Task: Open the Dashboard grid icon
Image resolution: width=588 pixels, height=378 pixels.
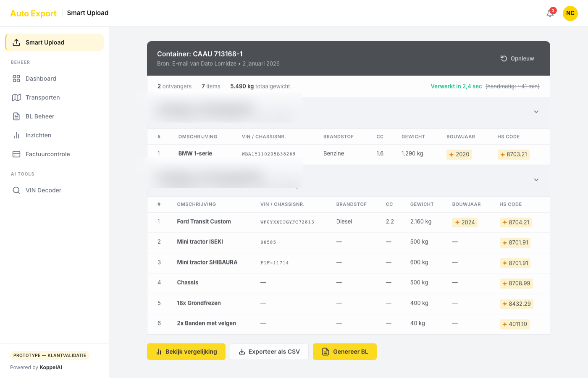Action: [x=16, y=79]
